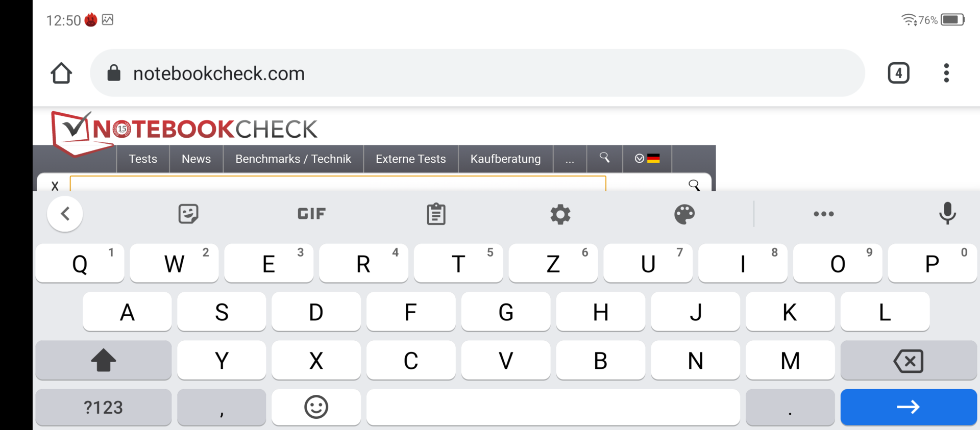Click the magnifier icon in the site menu
The image size is (980, 430).
pos(604,159)
